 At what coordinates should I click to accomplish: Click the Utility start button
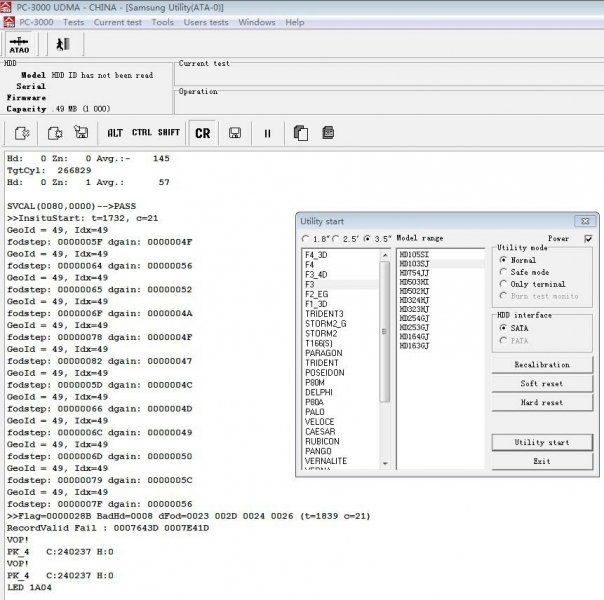click(x=542, y=442)
